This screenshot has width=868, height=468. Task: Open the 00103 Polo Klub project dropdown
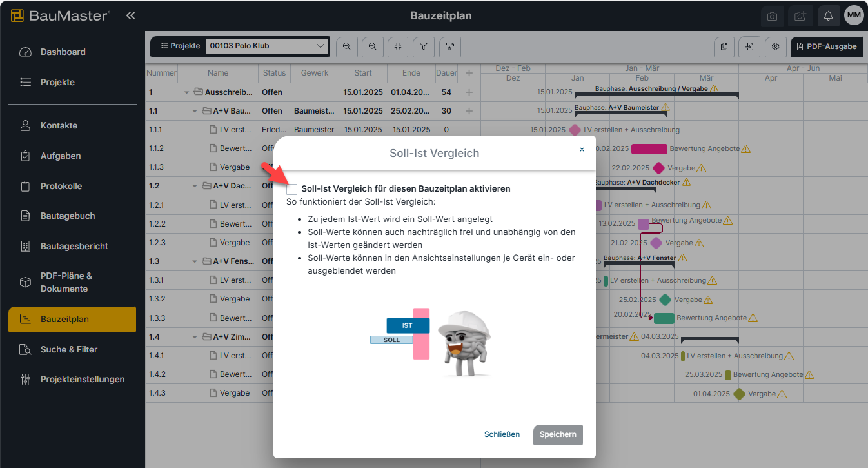(x=267, y=46)
